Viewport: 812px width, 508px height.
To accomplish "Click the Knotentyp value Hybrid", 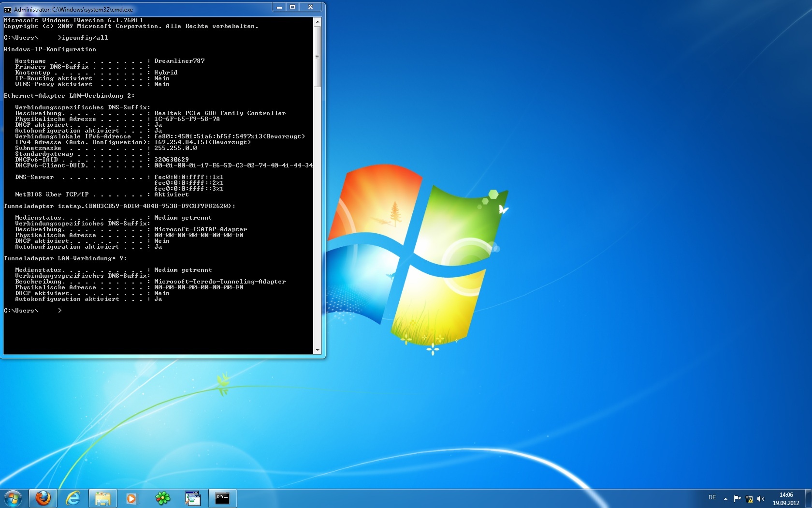I will (x=166, y=73).
